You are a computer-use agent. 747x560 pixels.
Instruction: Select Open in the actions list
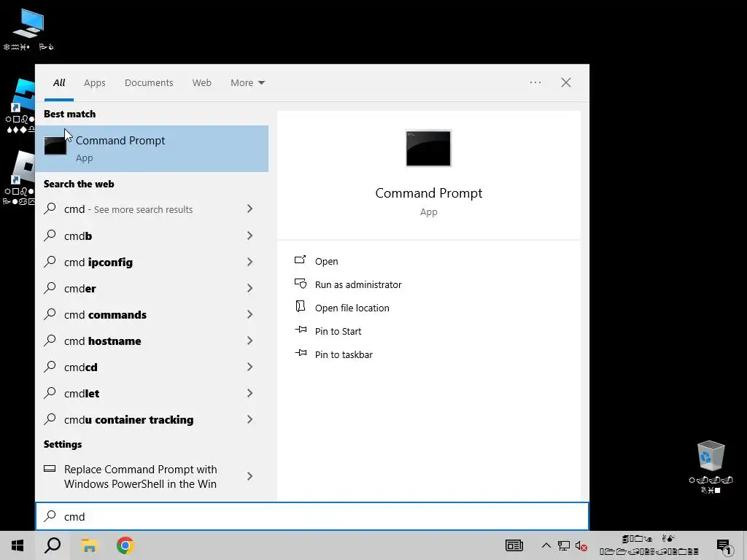[x=326, y=262]
